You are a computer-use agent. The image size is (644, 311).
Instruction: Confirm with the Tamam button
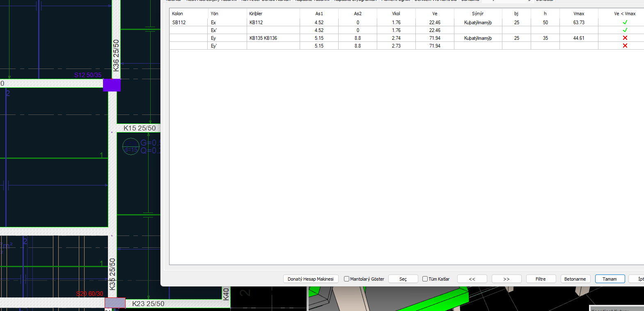tap(610, 279)
